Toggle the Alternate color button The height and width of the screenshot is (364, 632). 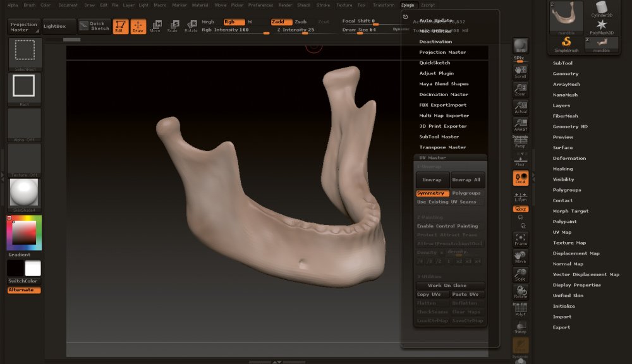(x=24, y=290)
